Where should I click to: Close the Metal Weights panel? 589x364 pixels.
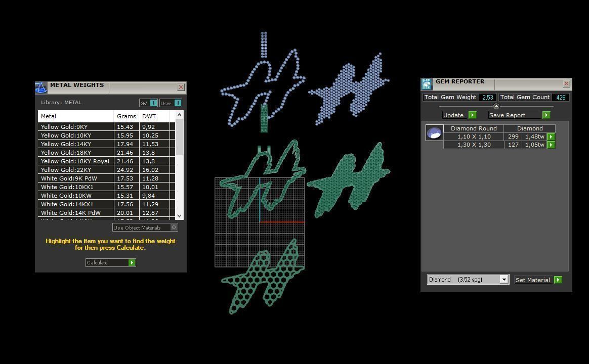coord(181,87)
